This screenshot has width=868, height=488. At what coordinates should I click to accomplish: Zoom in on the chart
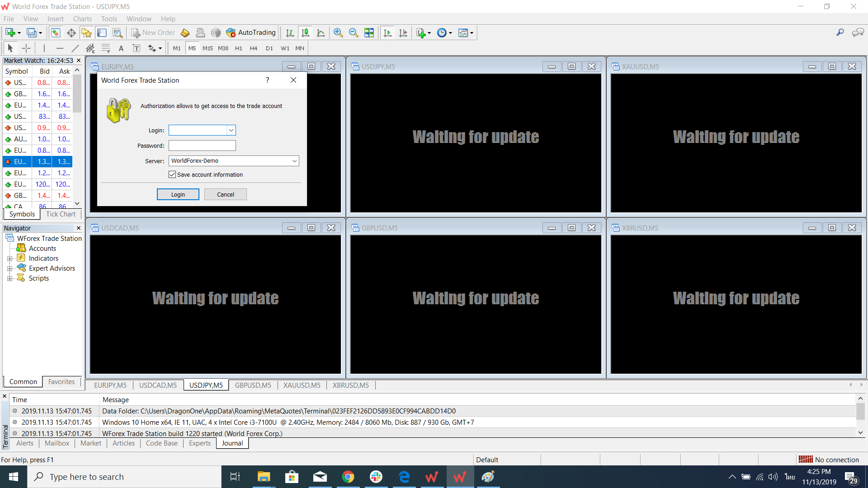point(338,33)
